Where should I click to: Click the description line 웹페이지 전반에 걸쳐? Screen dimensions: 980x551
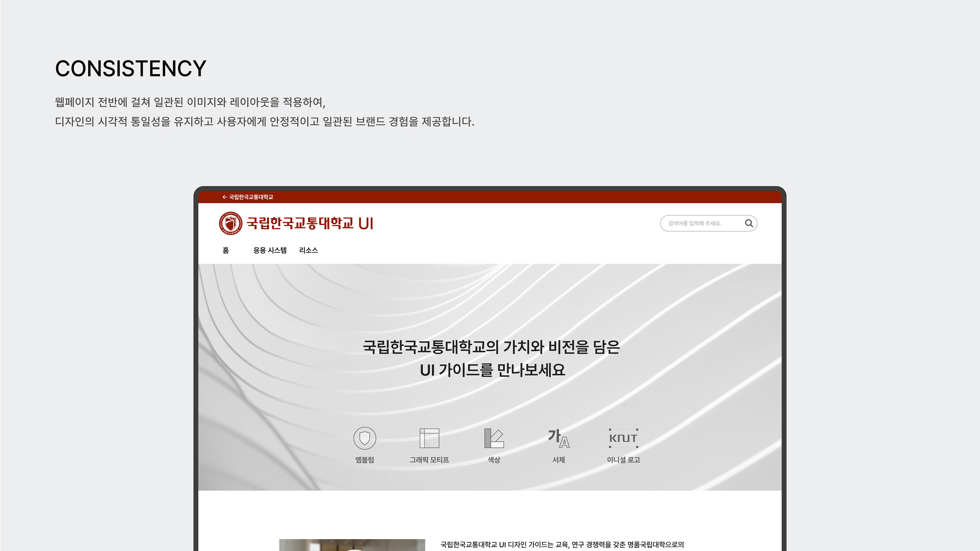pos(190,102)
